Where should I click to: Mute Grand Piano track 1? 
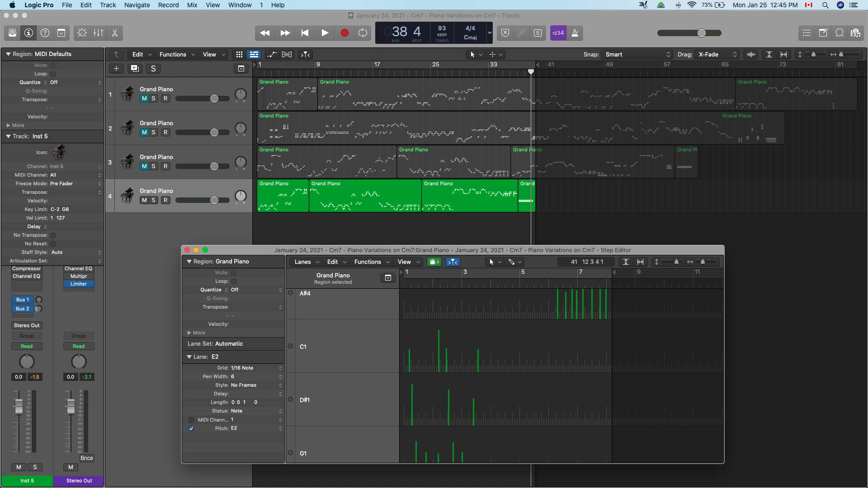[144, 99]
